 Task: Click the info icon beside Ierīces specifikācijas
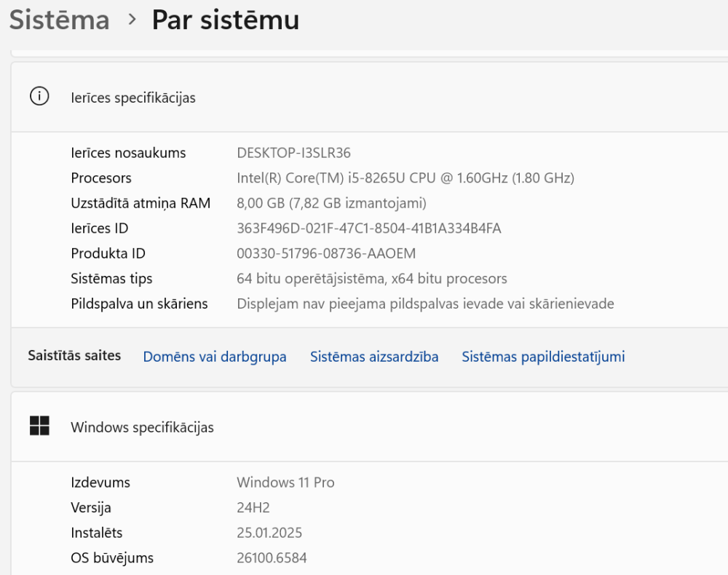click(39, 96)
